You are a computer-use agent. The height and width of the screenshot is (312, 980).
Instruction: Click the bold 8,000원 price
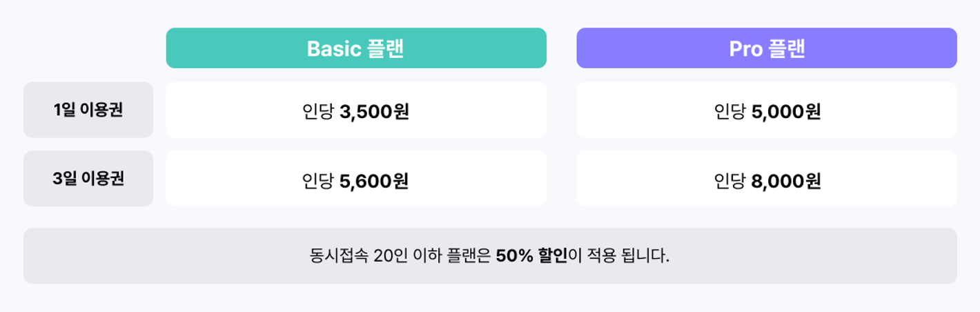tap(785, 181)
